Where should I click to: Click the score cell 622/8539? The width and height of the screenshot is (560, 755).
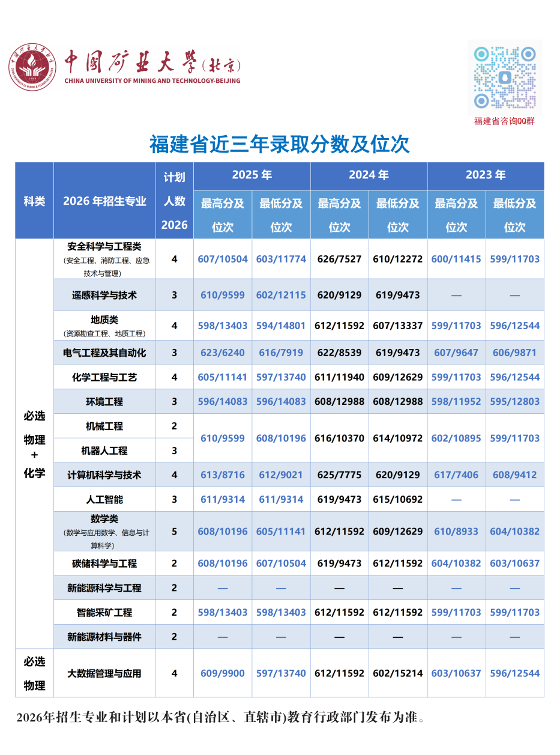(x=340, y=353)
